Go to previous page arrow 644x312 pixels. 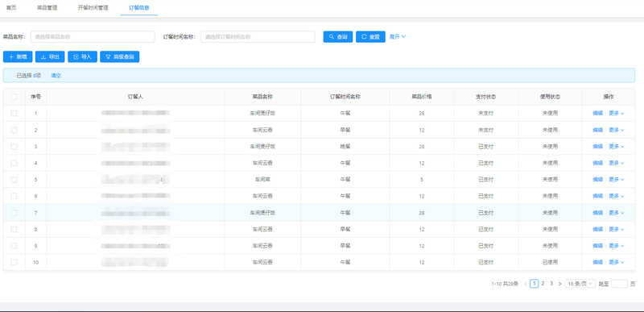[526, 284]
